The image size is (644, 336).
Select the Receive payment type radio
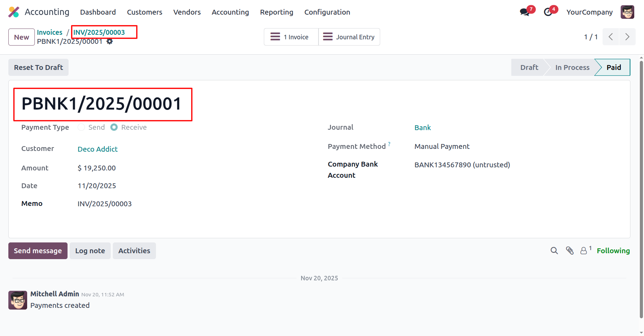pyautogui.click(x=114, y=127)
